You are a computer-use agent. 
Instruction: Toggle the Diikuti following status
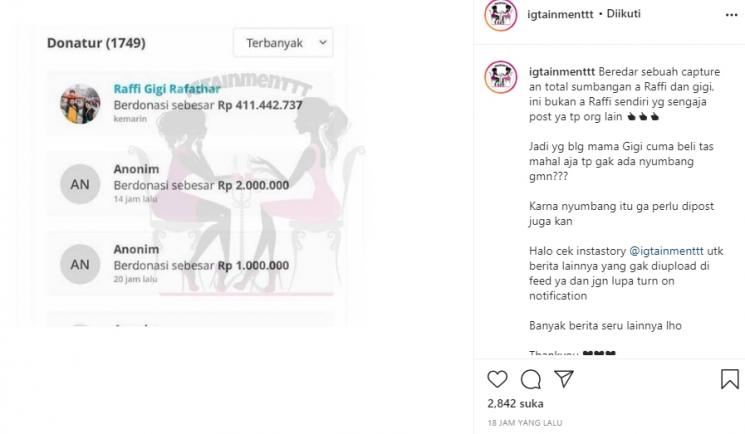[x=623, y=14]
